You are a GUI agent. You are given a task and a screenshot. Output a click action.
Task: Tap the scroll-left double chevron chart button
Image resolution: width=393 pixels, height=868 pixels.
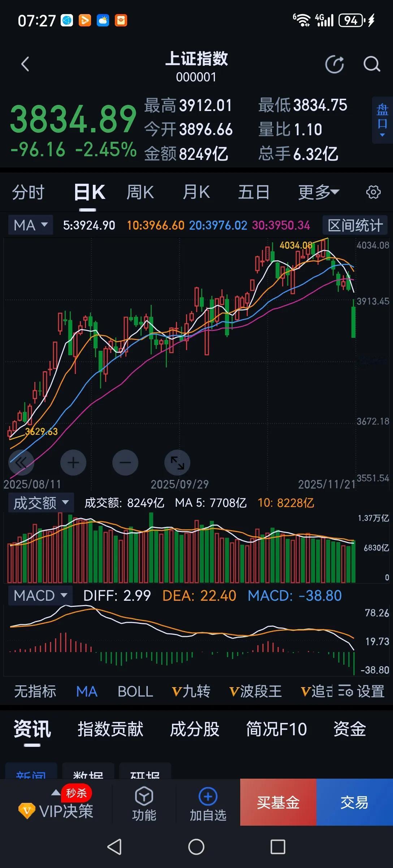21,462
